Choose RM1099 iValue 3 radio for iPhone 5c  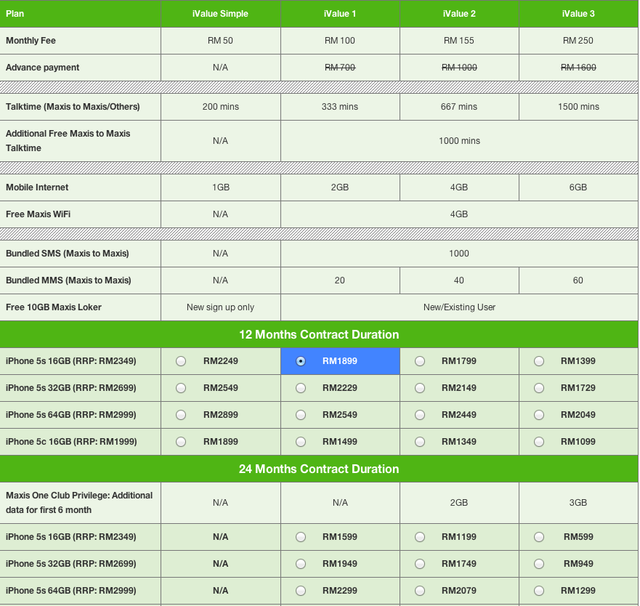click(539, 442)
